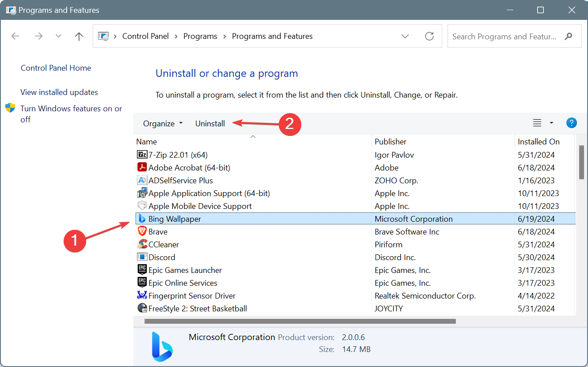Click the Bing logo in details pane

tap(162, 346)
